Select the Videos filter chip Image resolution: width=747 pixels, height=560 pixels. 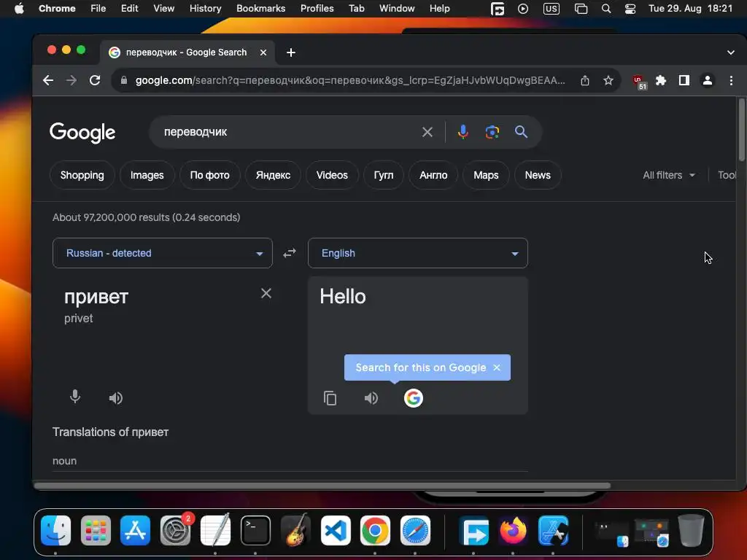coord(332,175)
